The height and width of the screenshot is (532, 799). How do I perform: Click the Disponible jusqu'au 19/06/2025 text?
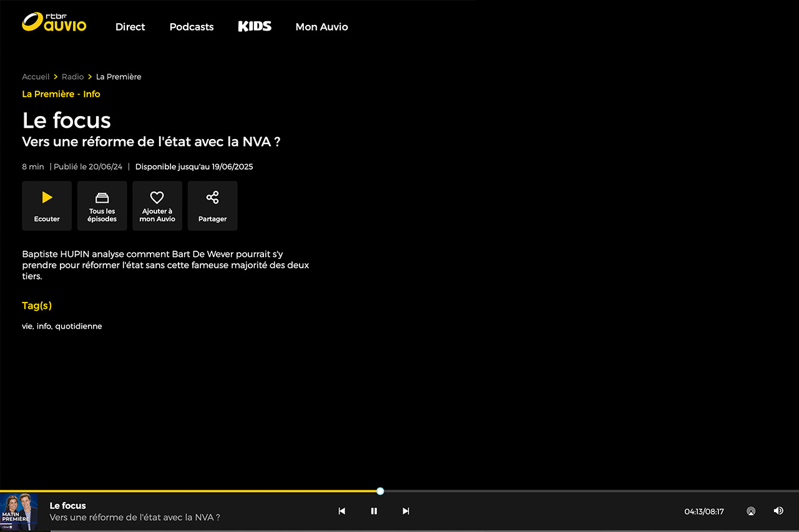[x=194, y=167]
